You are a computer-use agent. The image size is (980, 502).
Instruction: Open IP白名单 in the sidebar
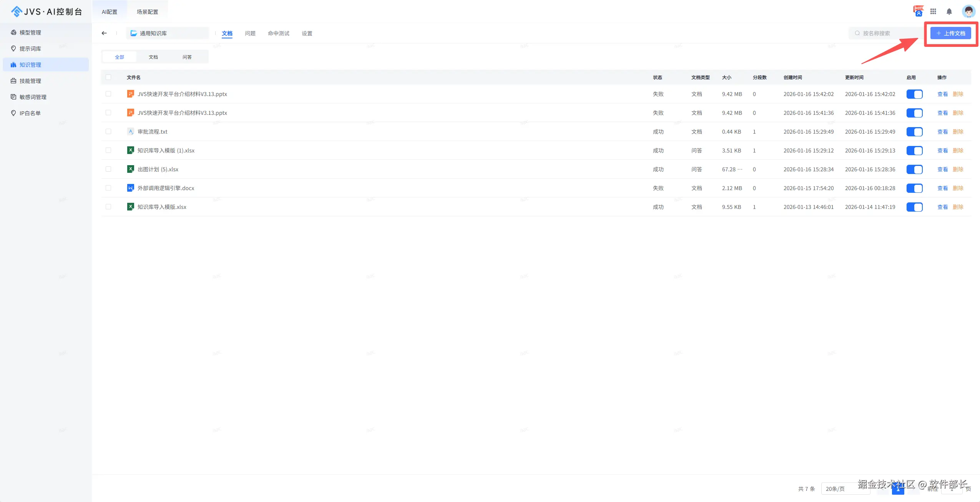[30, 113]
